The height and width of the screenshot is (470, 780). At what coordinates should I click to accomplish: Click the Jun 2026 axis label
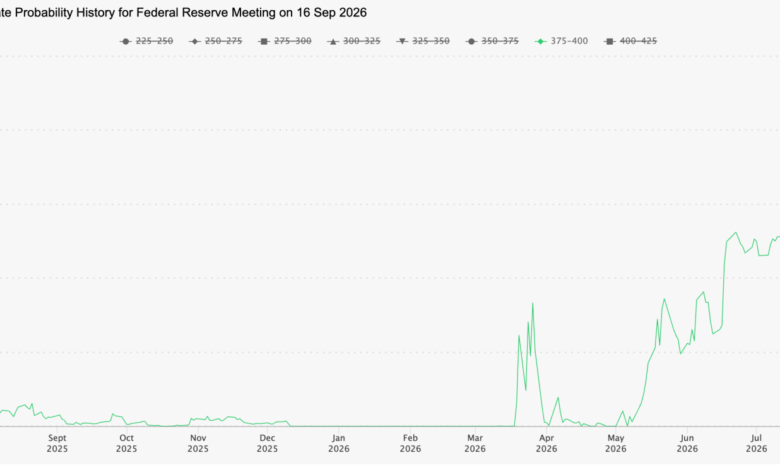pyautogui.click(x=687, y=443)
